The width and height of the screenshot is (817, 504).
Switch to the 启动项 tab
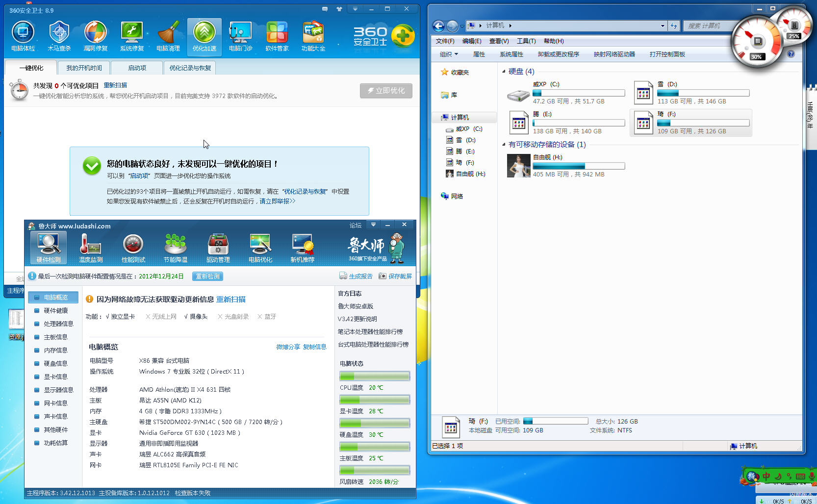click(x=136, y=67)
